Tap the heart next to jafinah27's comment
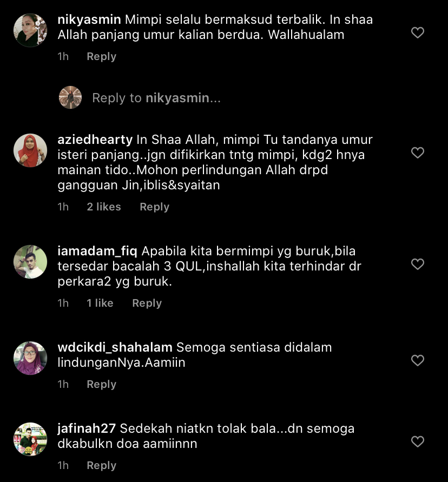This screenshot has height=482, width=448. [418, 442]
